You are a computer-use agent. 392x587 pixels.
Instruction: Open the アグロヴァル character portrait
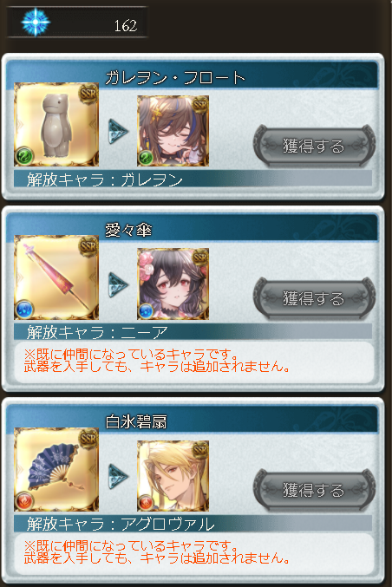[x=173, y=476]
